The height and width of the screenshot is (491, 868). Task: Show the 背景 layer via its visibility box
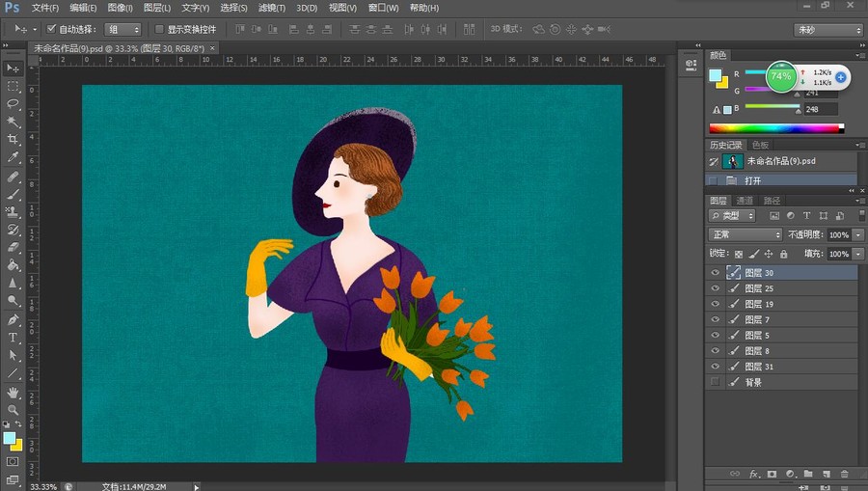(715, 382)
